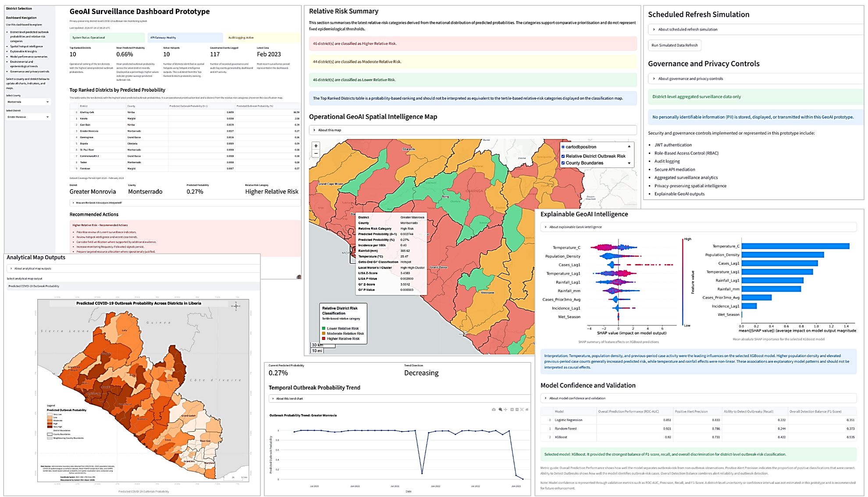
Task: Select Todee cell in ranked districts table
Action: pyautogui.click(x=102, y=162)
